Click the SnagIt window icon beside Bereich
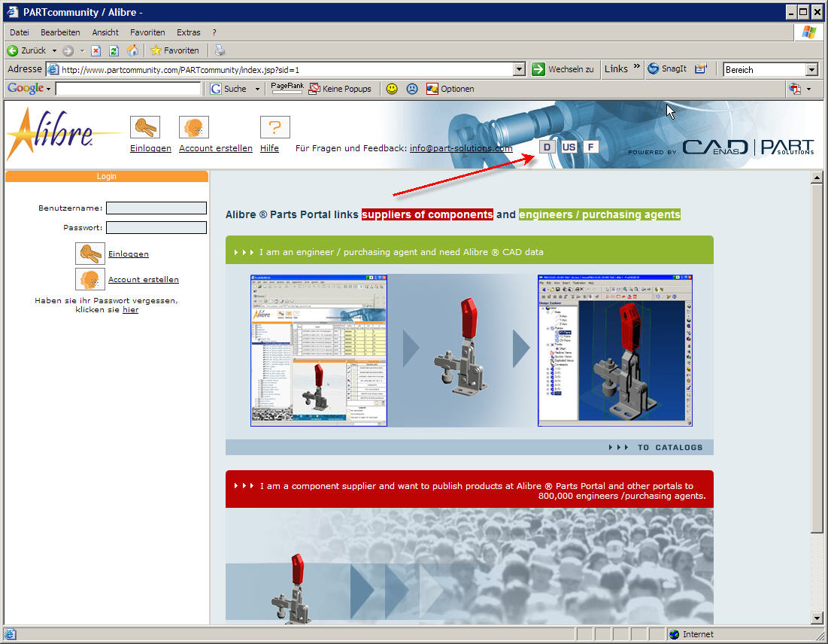828x644 pixels. pyautogui.click(x=701, y=68)
